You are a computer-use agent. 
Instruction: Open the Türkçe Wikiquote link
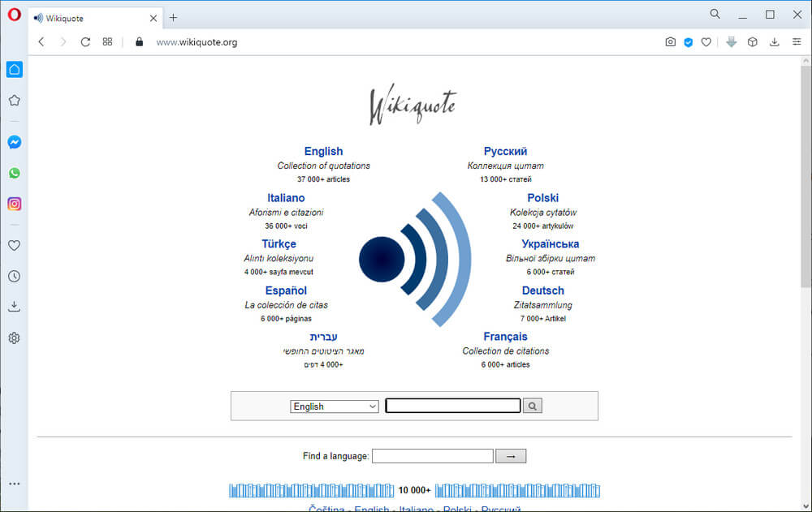click(x=279, y=244)
